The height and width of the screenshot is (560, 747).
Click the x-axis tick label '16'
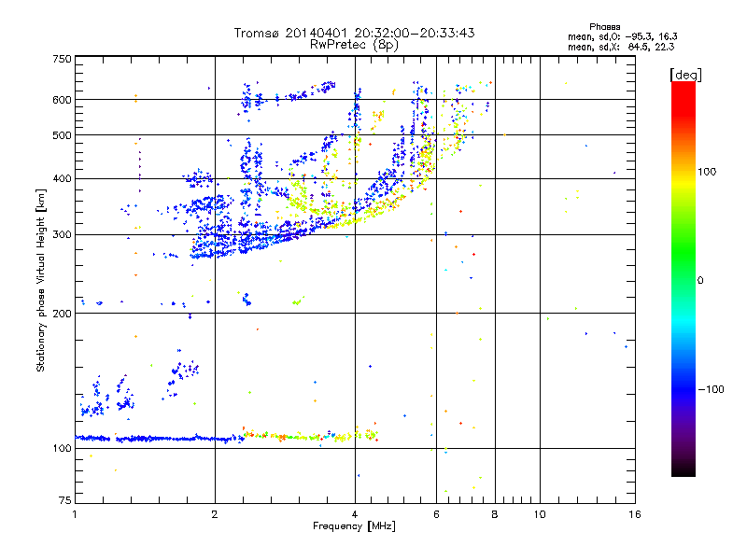tap(635, 514)
